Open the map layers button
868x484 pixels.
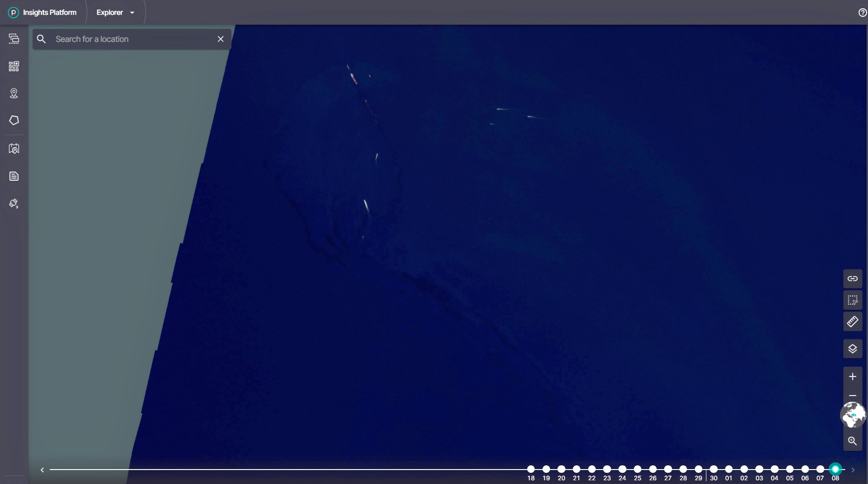(853, 348)
